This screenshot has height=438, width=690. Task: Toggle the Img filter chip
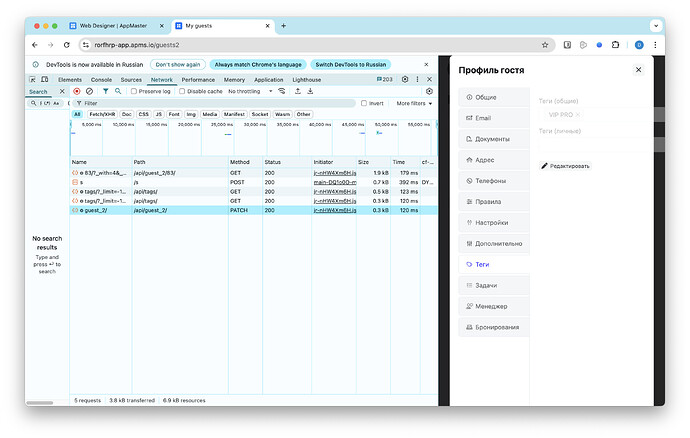point(191,114)
